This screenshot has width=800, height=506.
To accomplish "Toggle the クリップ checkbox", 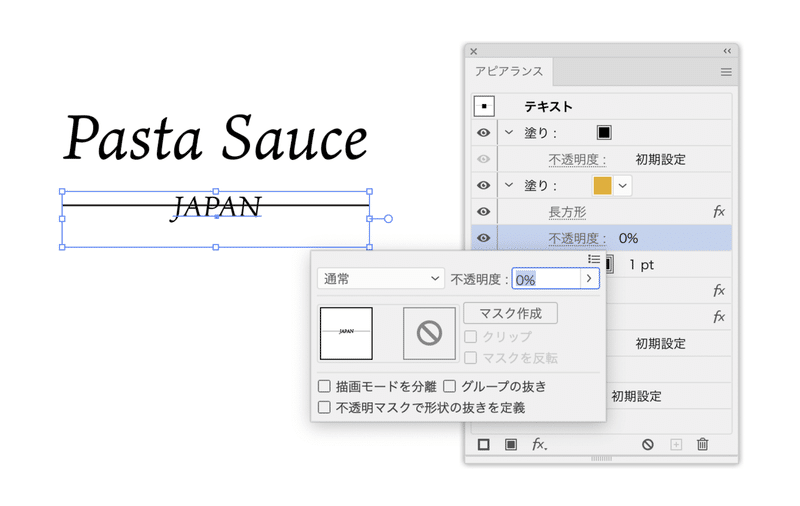I will pos(470,337).
